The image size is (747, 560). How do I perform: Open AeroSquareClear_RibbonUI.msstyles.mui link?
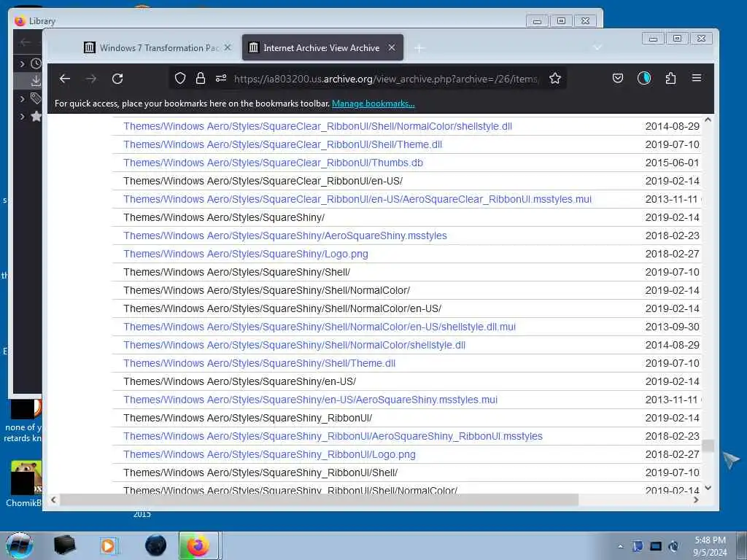pos(357,199)
